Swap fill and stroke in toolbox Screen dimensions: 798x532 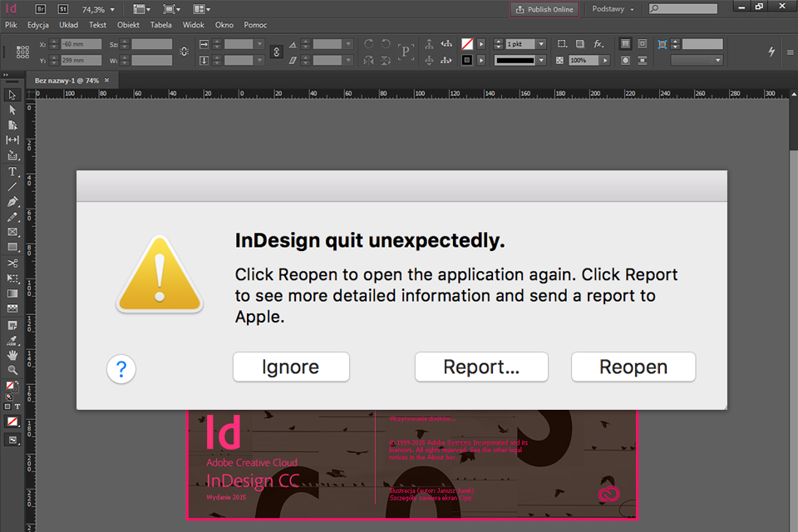coord(17,383)
